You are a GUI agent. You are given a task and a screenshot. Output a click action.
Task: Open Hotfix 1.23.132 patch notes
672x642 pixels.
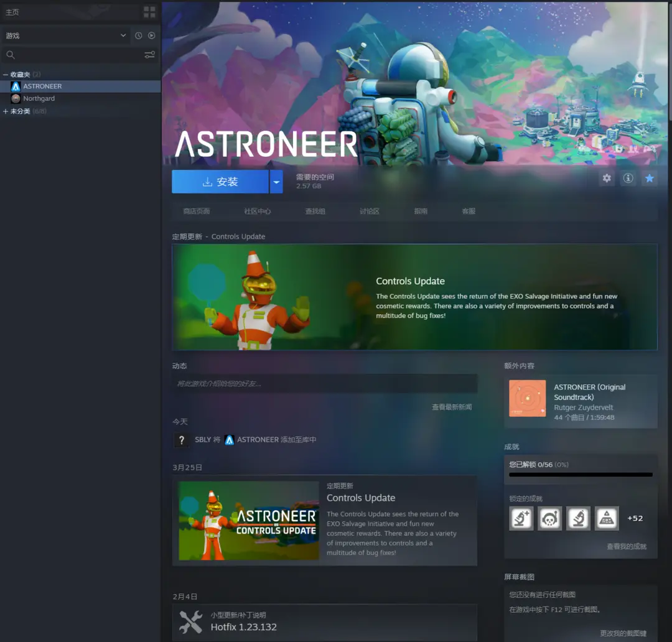click(325, 623)
